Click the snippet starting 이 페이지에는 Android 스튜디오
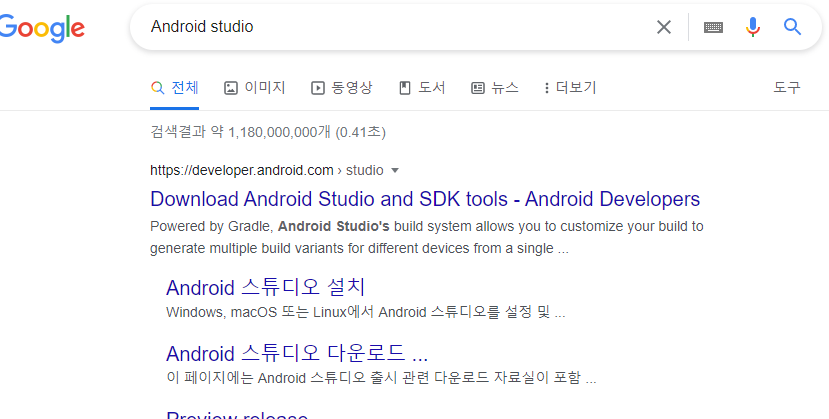 coord(381,378)
